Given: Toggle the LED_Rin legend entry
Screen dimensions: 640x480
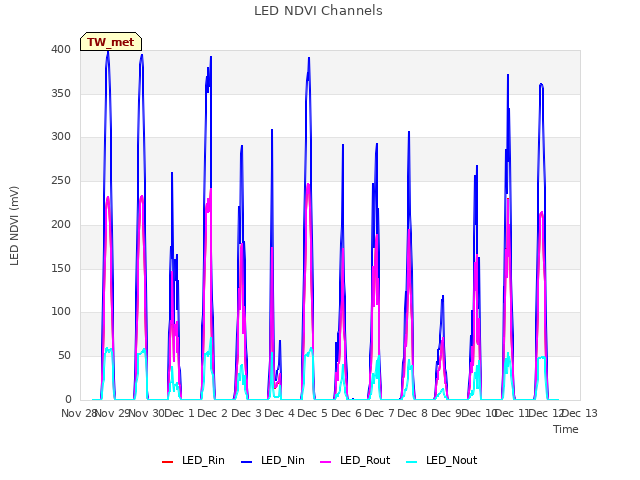Looking at the screenshot, I should [193, 460].
